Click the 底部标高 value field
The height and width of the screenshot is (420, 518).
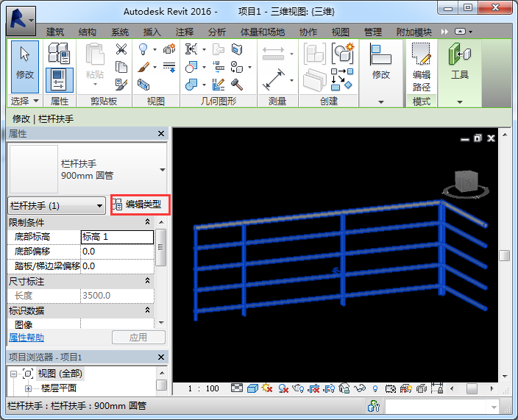pos(116,237)
